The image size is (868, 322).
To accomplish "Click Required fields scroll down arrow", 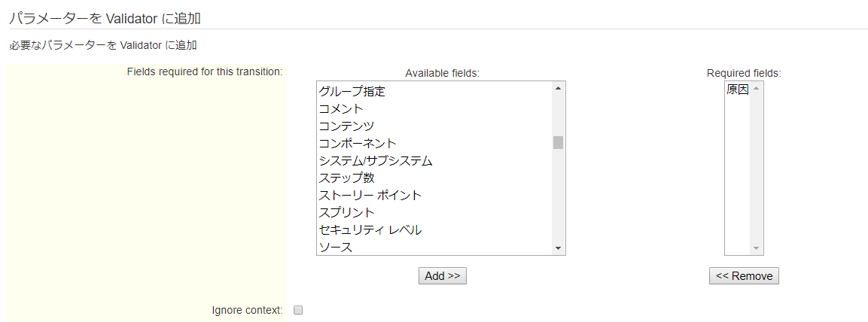I will click(x=756, y=248).
